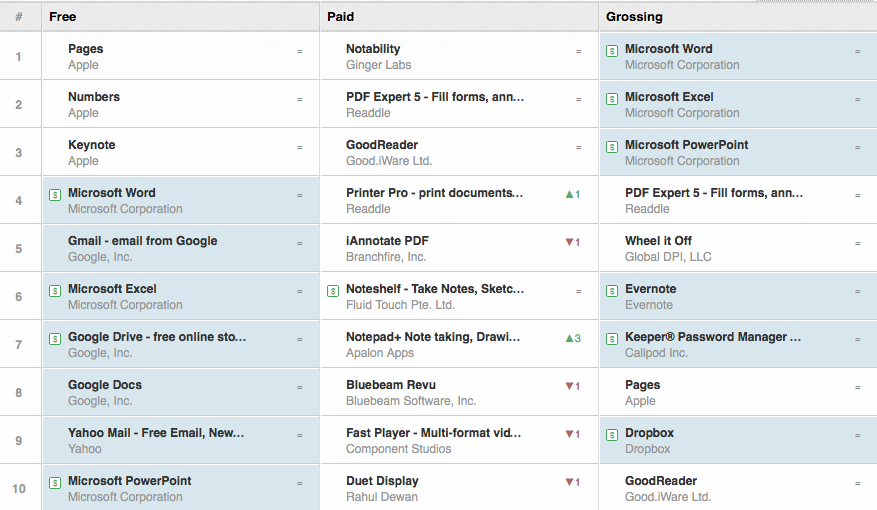Click in-app purchase icon beside Grossing Microsoft PowerPoint

(612, 148)
